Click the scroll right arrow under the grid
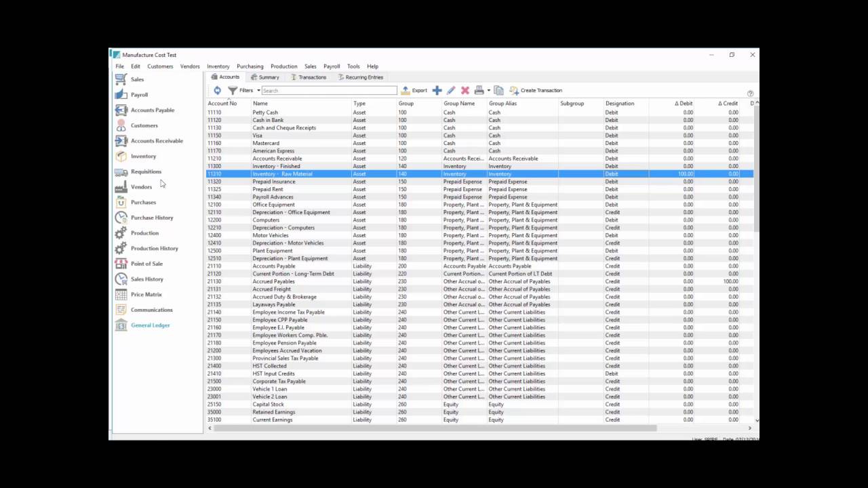This screenshot has height=488, width=868. 750,428
